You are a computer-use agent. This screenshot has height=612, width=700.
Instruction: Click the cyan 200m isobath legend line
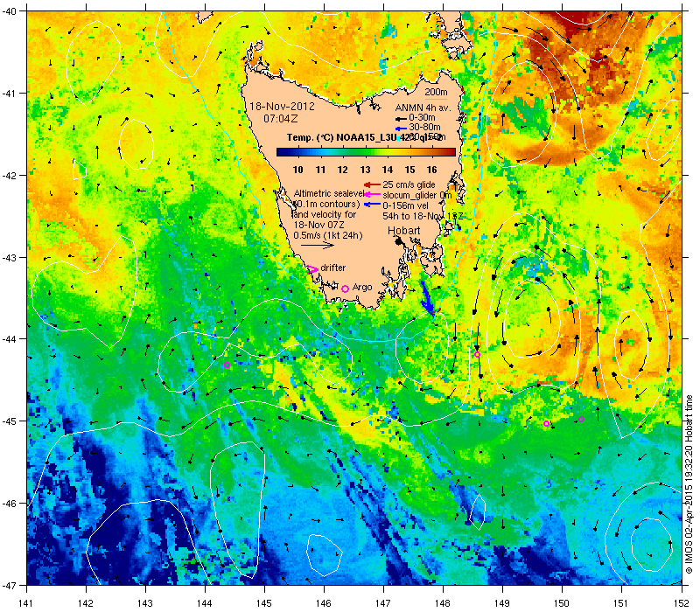pos(435,98)
